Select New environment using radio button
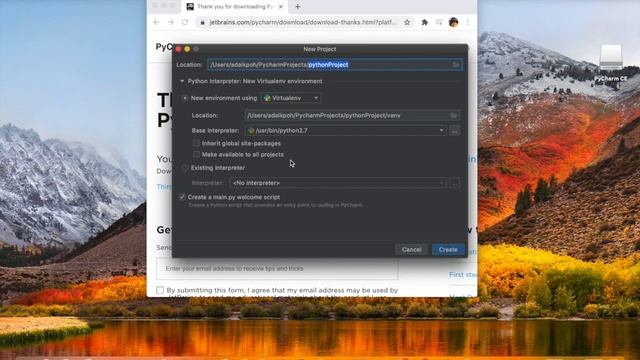Image resolution: width=640 pixels, height=360 pixels. [185, 98]
